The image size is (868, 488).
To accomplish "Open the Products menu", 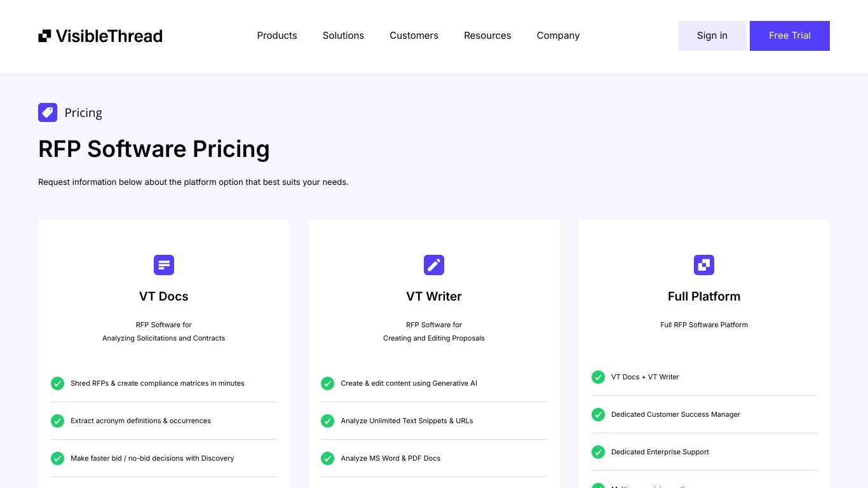I will pyautogui.click(x=277, y=36).
